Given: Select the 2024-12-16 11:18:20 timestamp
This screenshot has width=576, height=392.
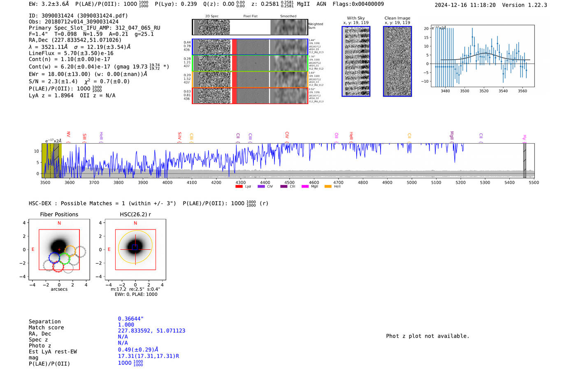Looking at the screenshot, I should pos(465,5).
